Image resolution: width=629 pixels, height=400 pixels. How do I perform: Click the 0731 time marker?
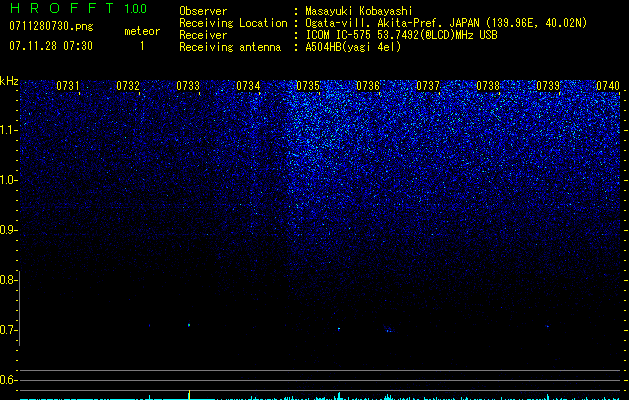[x=67, y=85]
